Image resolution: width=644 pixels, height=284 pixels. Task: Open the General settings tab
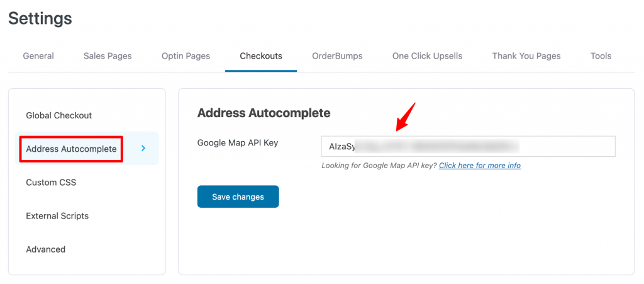click(38, 56)
